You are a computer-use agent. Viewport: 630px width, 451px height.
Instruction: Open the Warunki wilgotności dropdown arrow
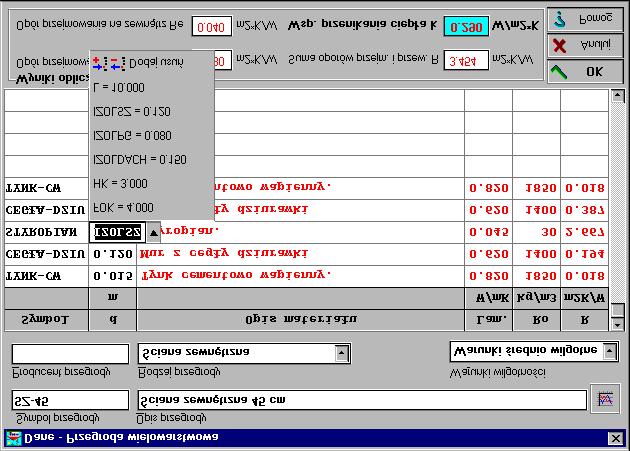pyautogui.click(x=610, y=351)
